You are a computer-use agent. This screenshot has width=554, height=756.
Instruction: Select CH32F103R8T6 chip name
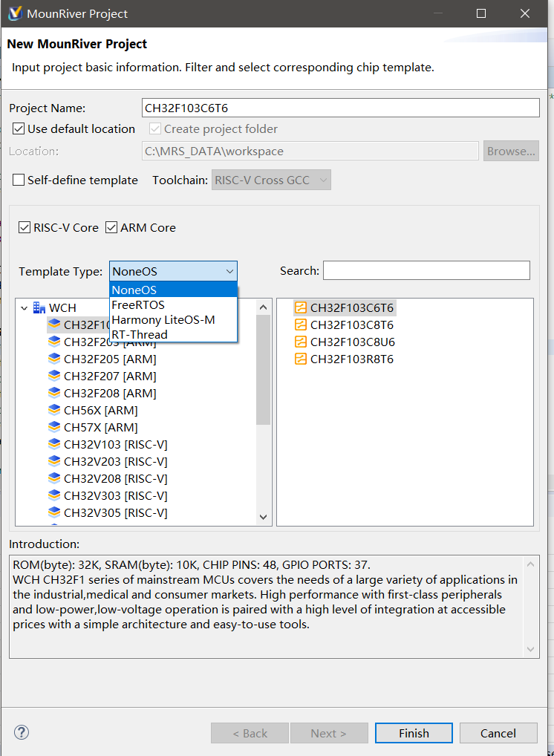[x=352, y=359]
